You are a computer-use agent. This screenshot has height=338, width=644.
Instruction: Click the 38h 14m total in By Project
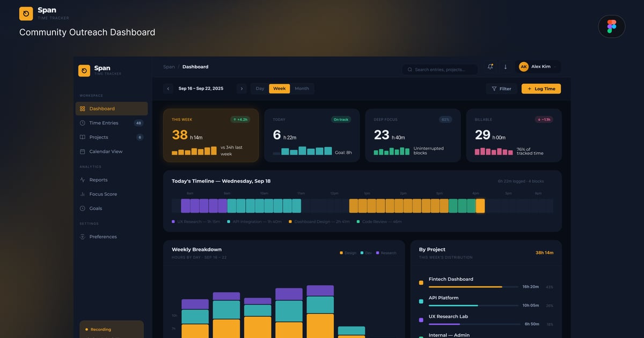click(x=544, y=252)
